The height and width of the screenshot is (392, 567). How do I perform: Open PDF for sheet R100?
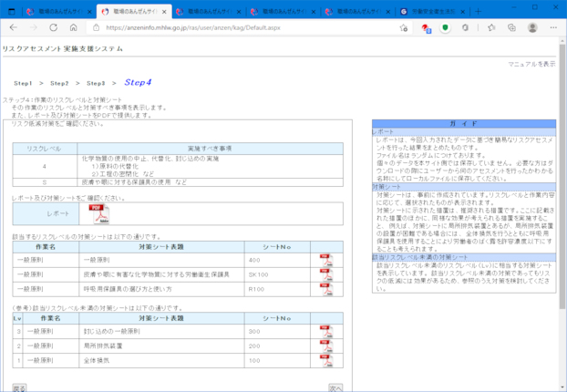click(326, 289)
